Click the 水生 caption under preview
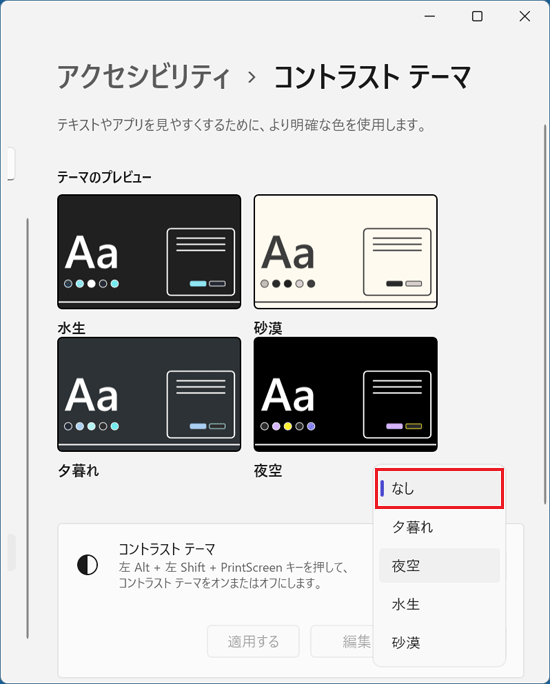This screenshot has width=550, height=684. (x=72, y=328)
